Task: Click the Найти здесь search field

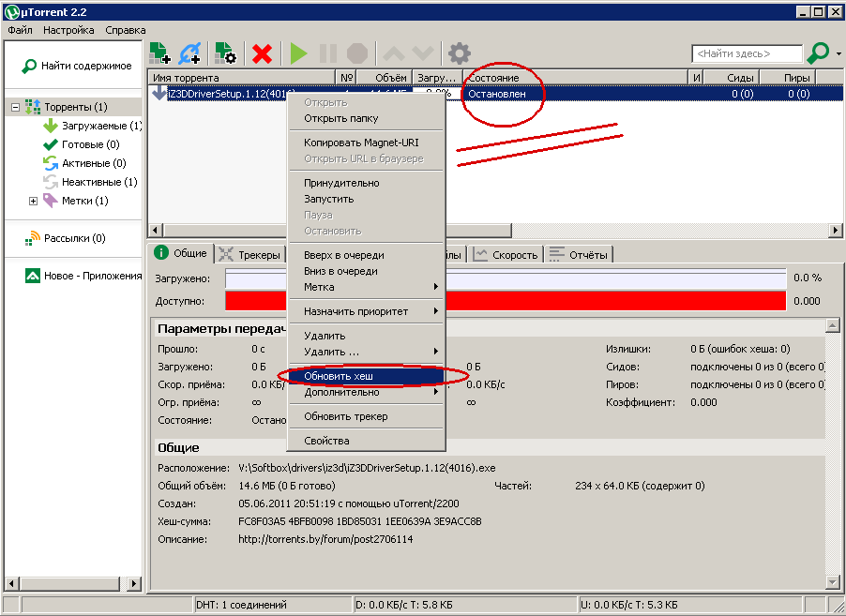Action: (x=747, y=53)
